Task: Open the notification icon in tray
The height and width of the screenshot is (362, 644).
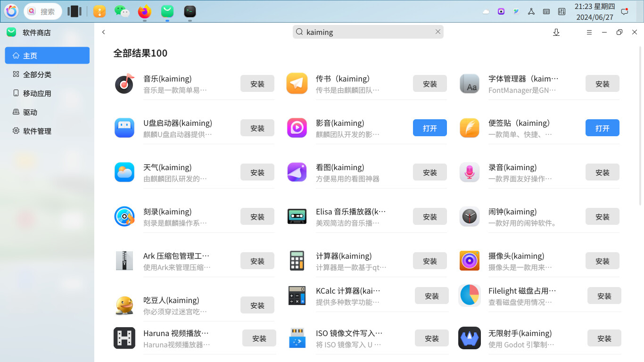Action: point(625,11)
